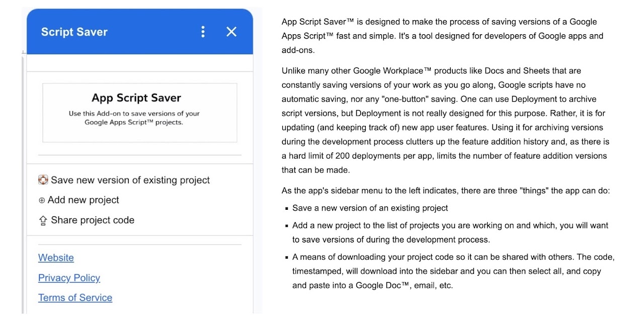Open the Privacy Policy link
Image resolution: width=644 pixels, height=319 pixels.
(x=69, y=278)
